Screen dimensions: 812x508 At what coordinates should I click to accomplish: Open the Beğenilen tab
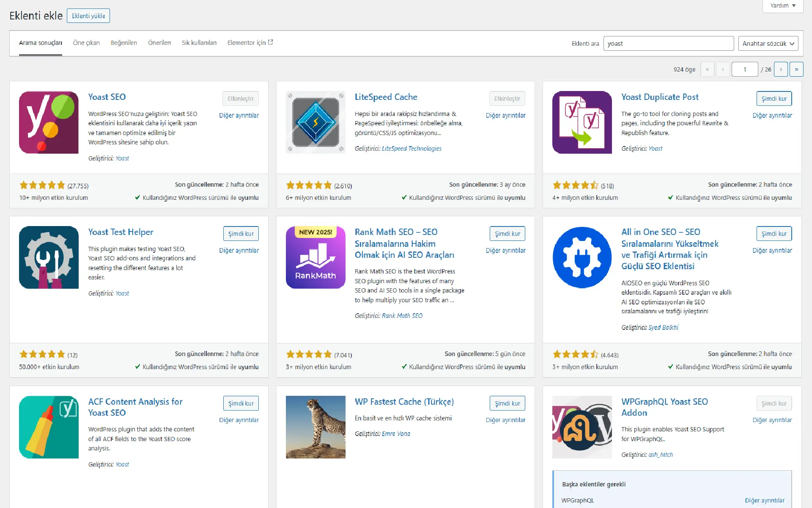(123, 42)
